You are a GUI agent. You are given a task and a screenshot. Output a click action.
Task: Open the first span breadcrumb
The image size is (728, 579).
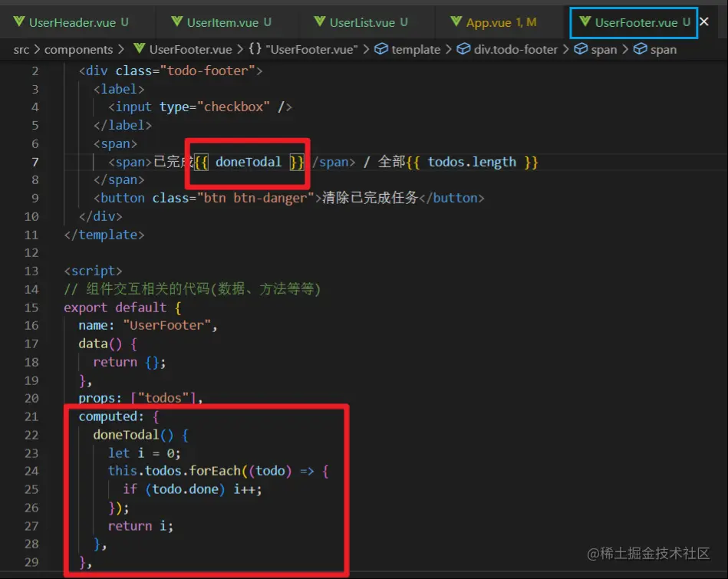click(604, 50)
